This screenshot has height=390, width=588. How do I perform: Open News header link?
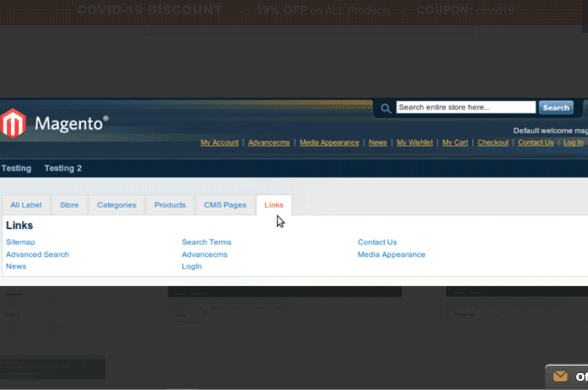click(378, 143)
